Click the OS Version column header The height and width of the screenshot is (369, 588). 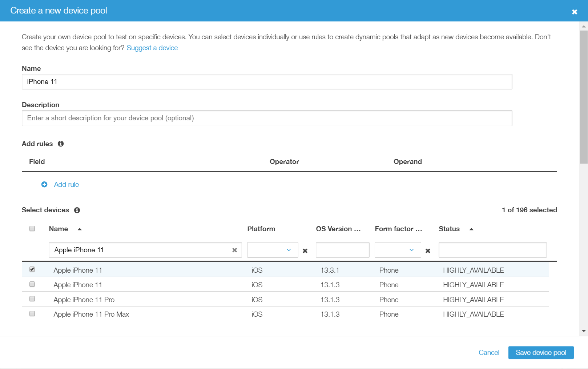338,229
